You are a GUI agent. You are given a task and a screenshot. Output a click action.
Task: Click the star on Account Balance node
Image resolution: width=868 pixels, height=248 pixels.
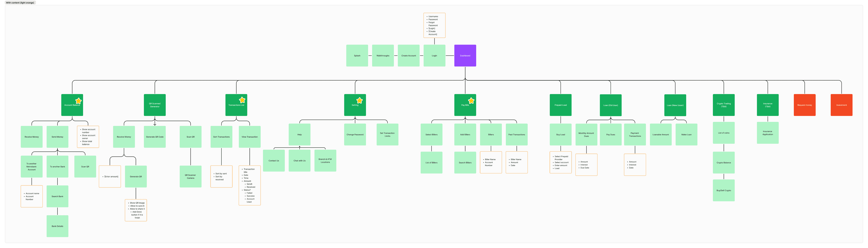tap(78, 101)
